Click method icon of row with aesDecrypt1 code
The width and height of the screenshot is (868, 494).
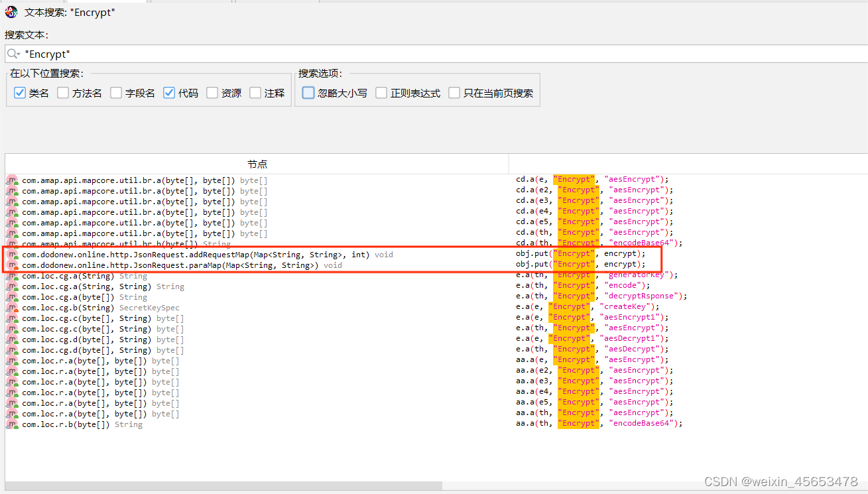(13, 340)
